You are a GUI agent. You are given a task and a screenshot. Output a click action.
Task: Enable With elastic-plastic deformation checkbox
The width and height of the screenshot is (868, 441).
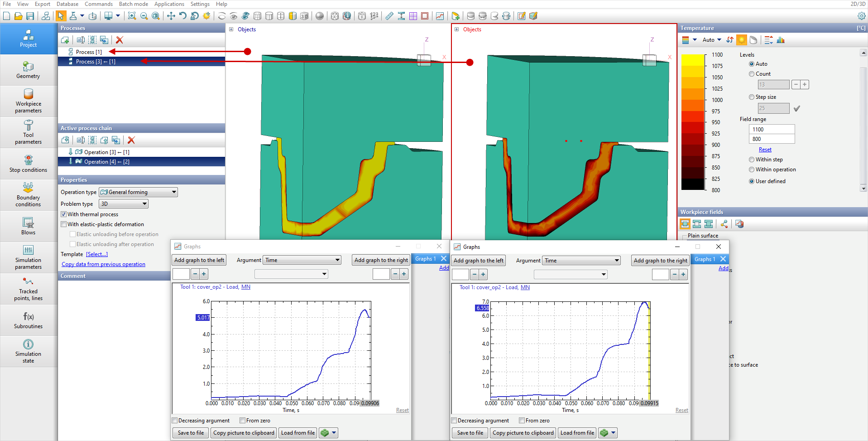point(64,224)
